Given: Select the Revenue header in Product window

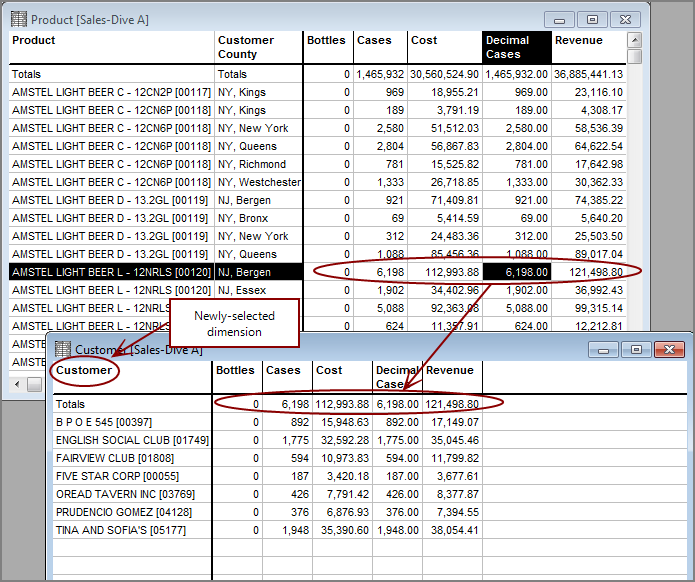Looking at the screenshot, I should [589, 47].
